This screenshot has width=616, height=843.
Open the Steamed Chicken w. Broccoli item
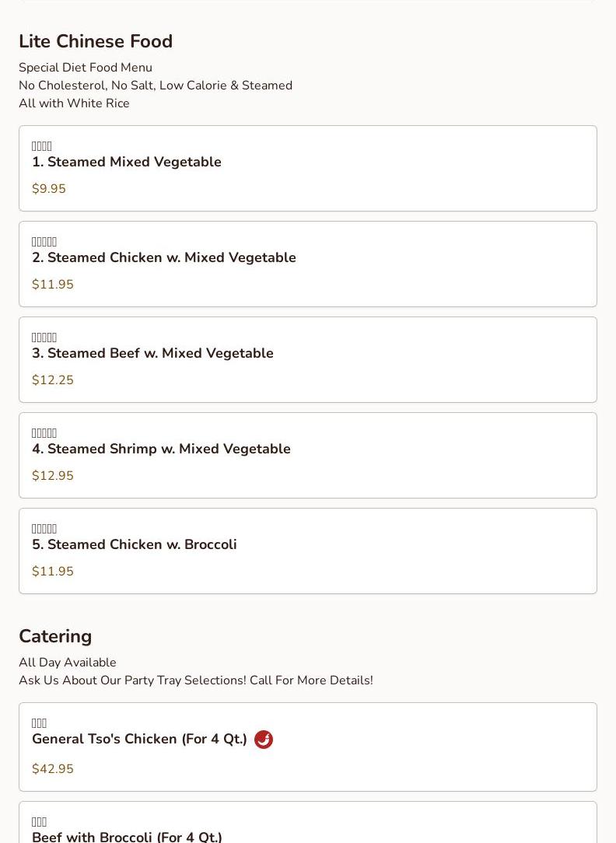tap(135, 545)
